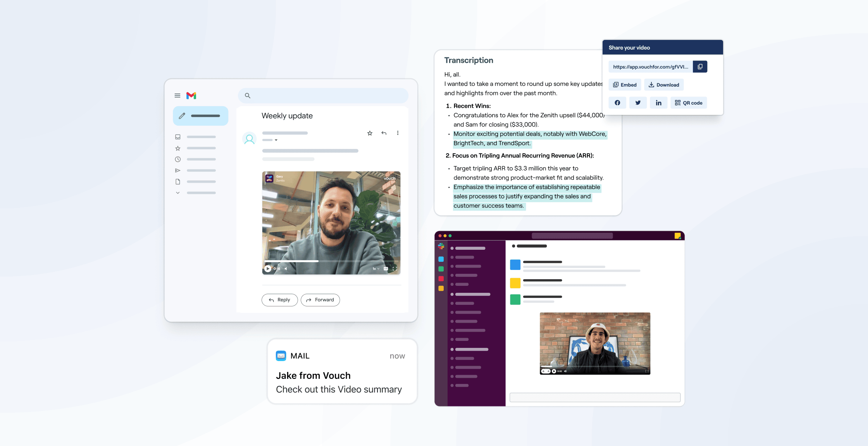The image size is (868, 446).
Task: Click the Gmail compose pencil button
Action: pos(200,116)
